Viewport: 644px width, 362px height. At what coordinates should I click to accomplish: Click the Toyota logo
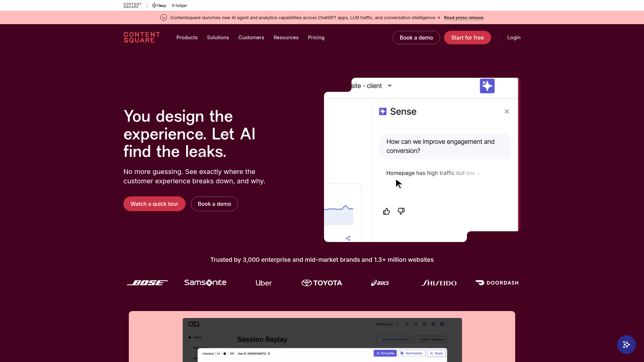coord(322,283)
